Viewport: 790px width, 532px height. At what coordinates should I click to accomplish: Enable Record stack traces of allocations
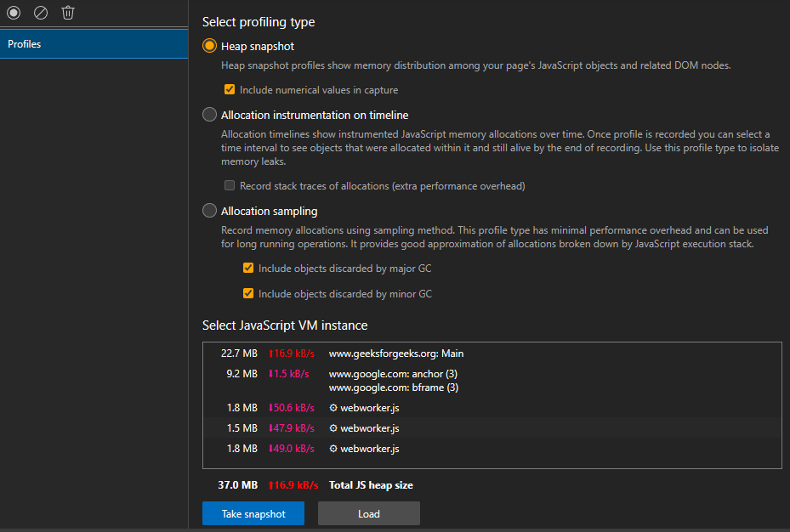pos(230,185)
